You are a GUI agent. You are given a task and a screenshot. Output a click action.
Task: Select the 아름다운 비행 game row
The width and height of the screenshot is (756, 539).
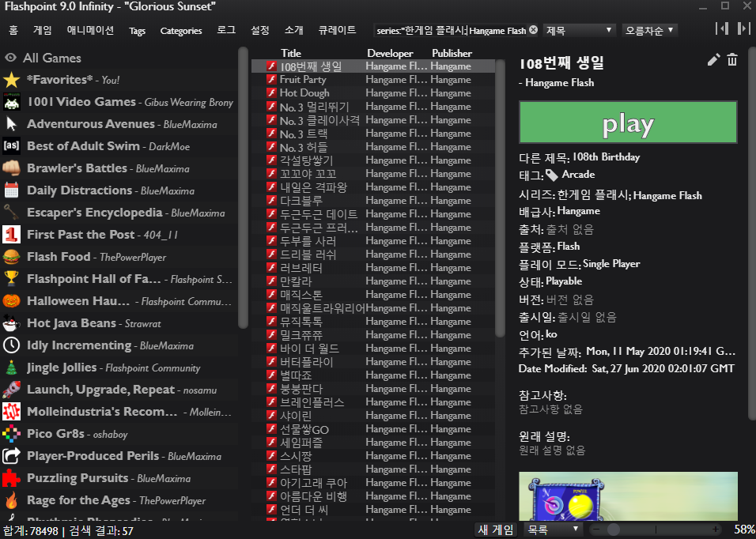pos(373,496)
